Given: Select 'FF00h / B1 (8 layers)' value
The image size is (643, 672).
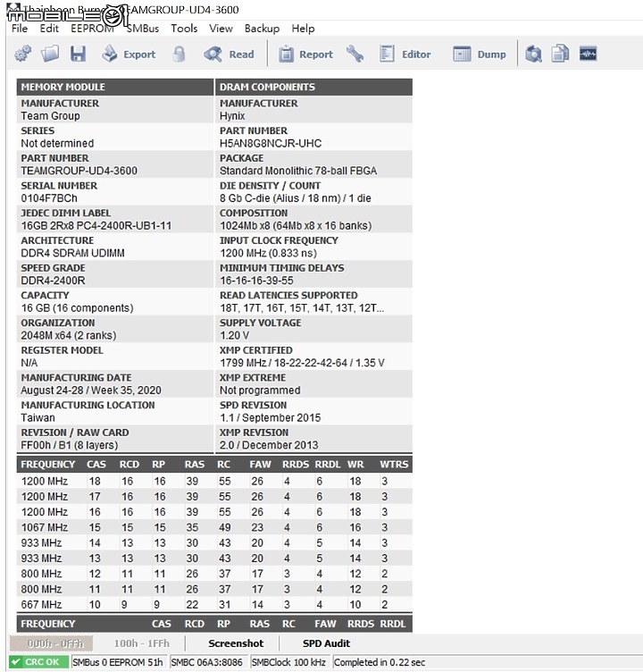Looking at the screenshot, I should [69, 445].
